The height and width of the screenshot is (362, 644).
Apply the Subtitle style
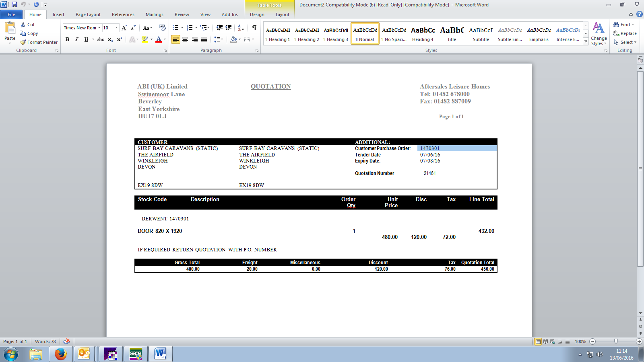pyautogui.click(x=481, y=34)
